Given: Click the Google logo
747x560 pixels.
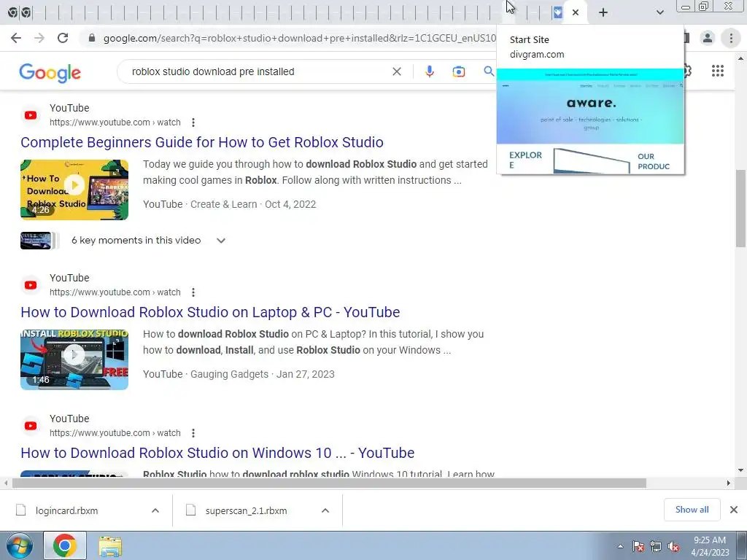Looking at the screenshot, I should tap(50, 73).
